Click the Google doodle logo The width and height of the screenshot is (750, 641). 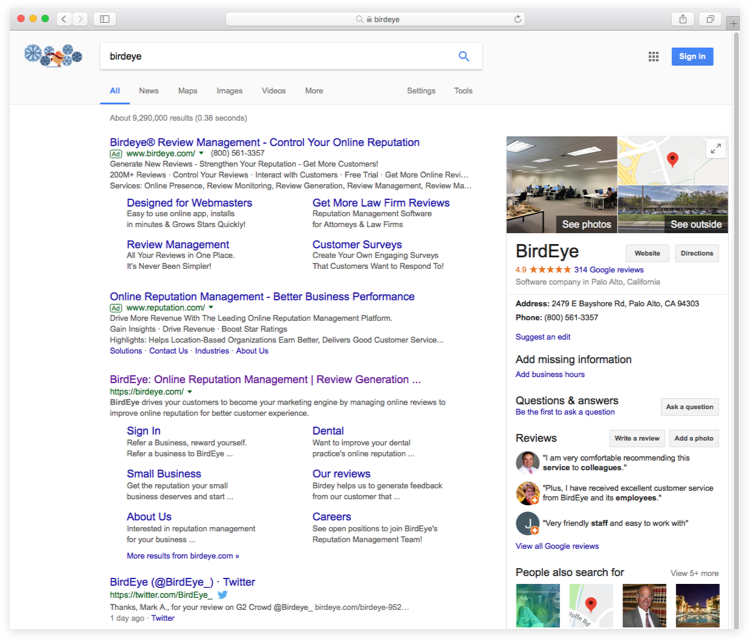pos(53,55)
